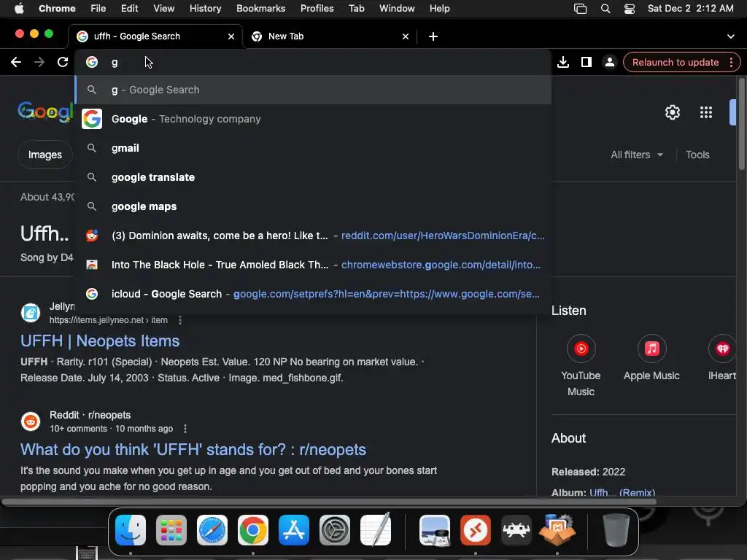This screenshot has height=560, width=747.
Task: Click the horizontal scrollbar at bottom
Action: 329,502
